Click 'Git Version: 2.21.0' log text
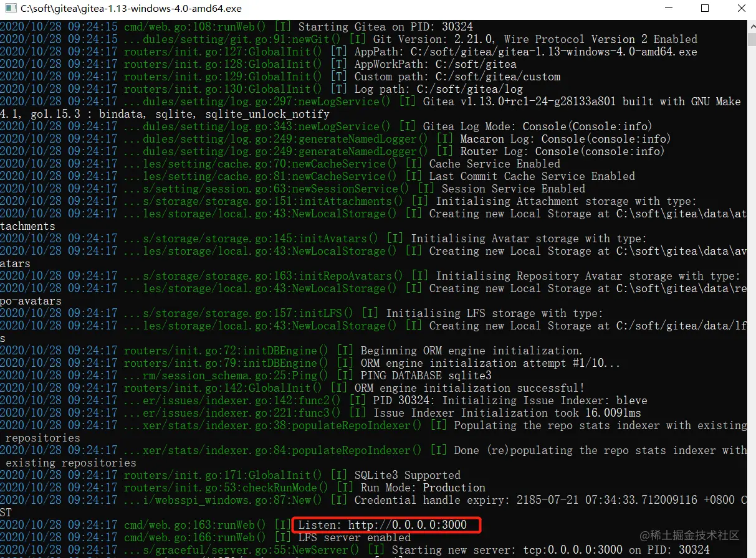Image resolution: width=756 pixels, height=558 pixels. [432, 39]
